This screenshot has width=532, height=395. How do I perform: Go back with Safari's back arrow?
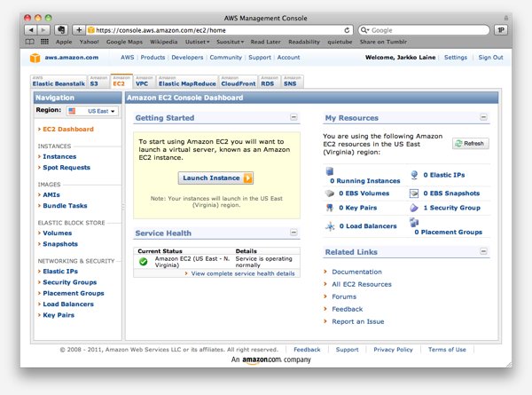tap(28, 29)
